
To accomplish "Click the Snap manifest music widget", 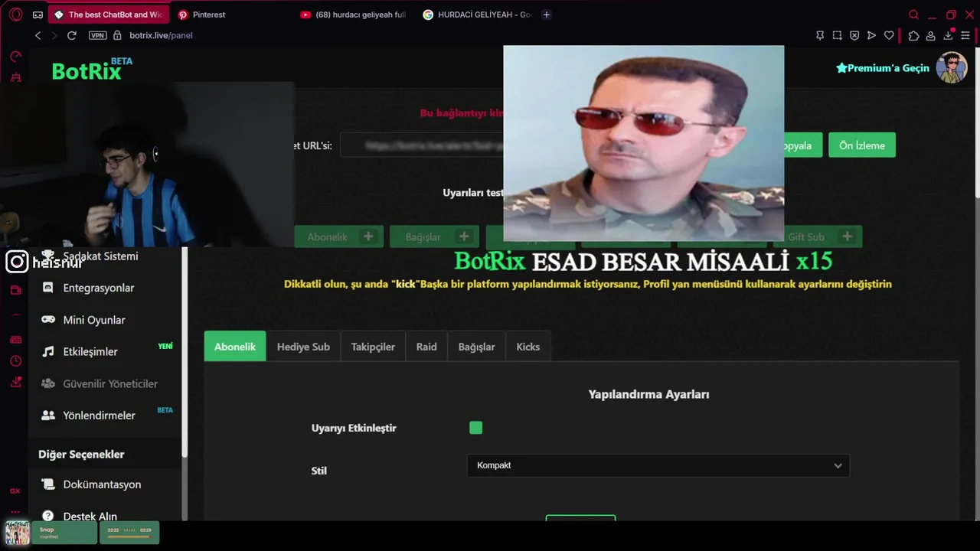I will 64,533.
